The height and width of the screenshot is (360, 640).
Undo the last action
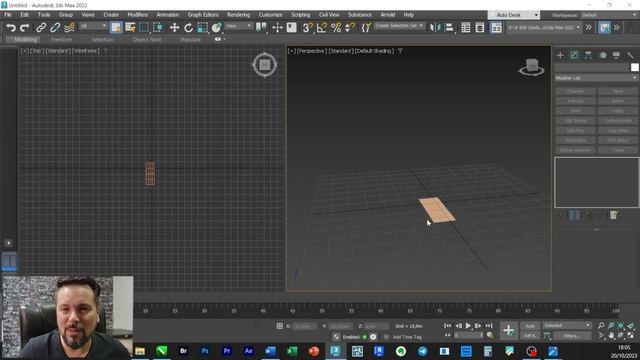click(x=11, y=28)
